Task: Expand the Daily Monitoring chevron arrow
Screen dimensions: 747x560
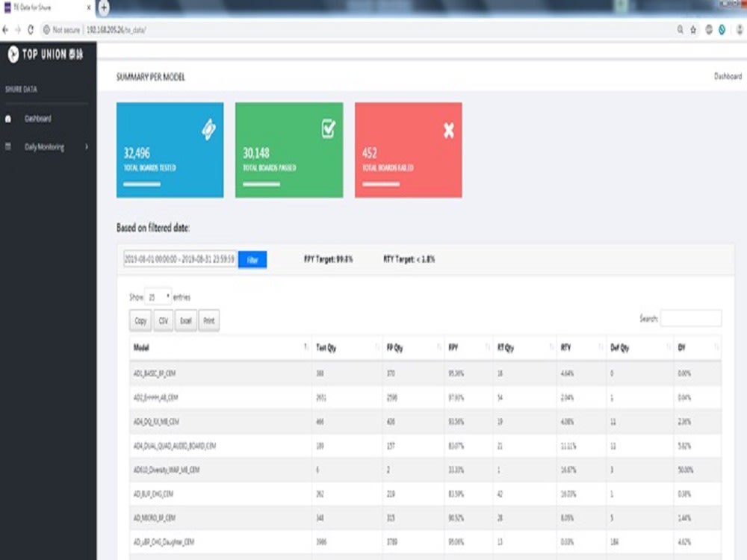Action: click(x=86, y=146)
